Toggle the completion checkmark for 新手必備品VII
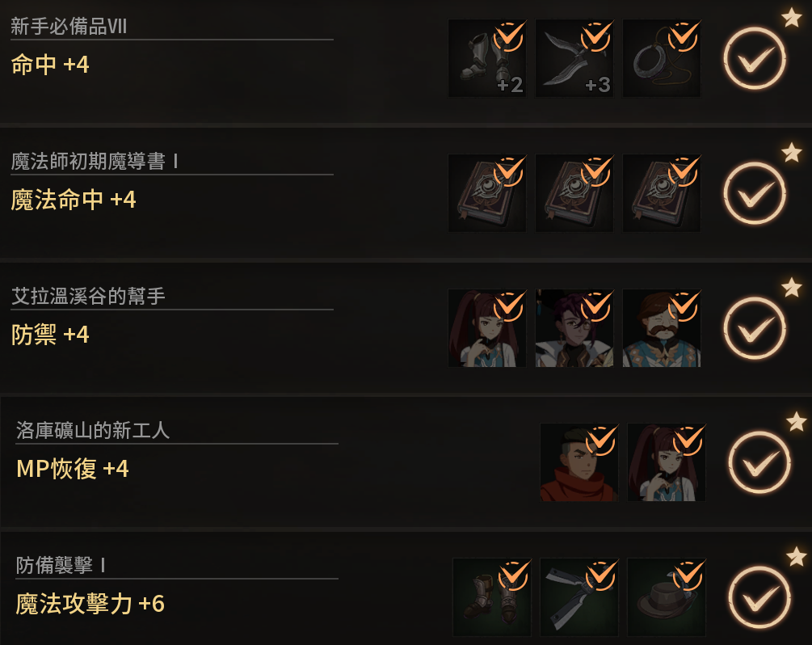The height and width of the screenshot is (645, 812). tap(755, 58)
